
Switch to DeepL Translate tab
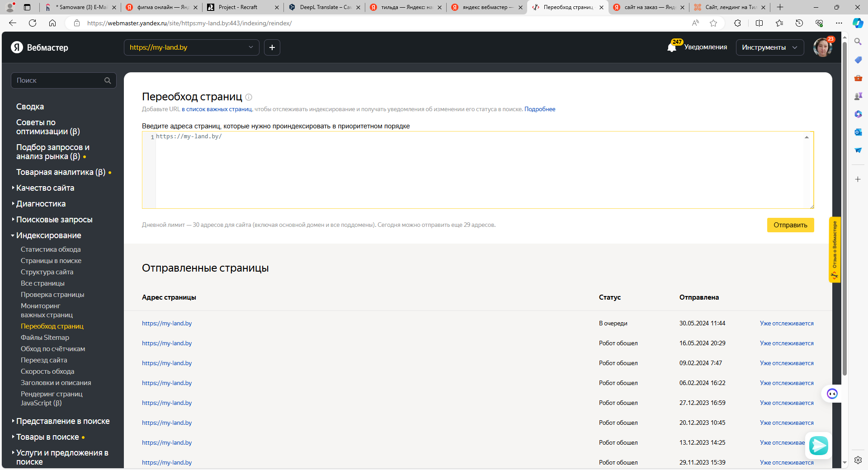[325, 7]
